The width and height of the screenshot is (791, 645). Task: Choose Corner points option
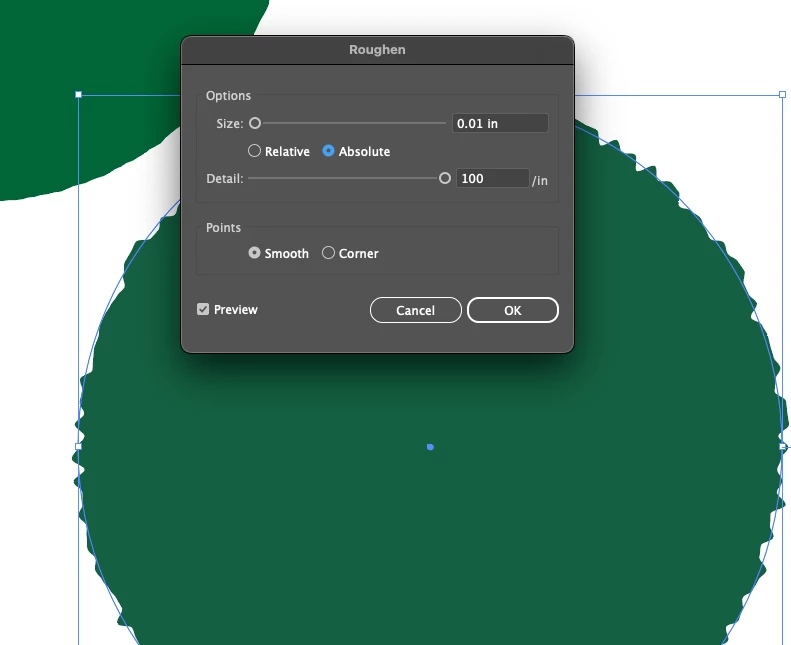click(328, 253)
